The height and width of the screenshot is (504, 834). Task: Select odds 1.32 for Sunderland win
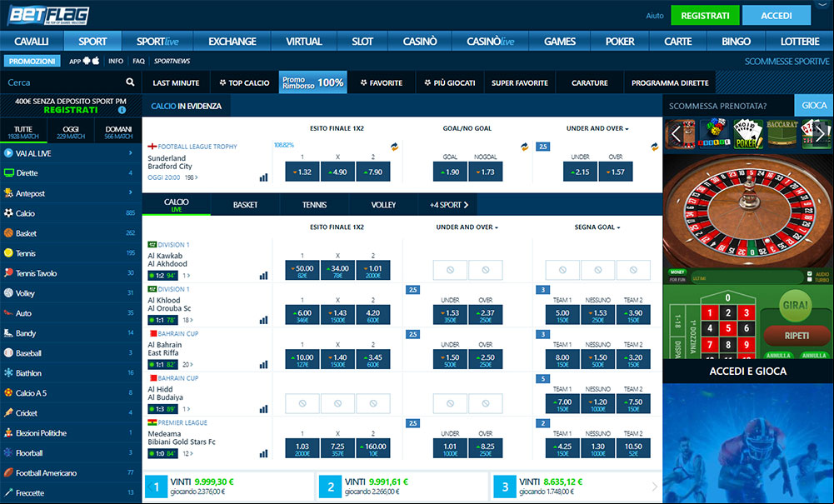click(x=302, y=172)
